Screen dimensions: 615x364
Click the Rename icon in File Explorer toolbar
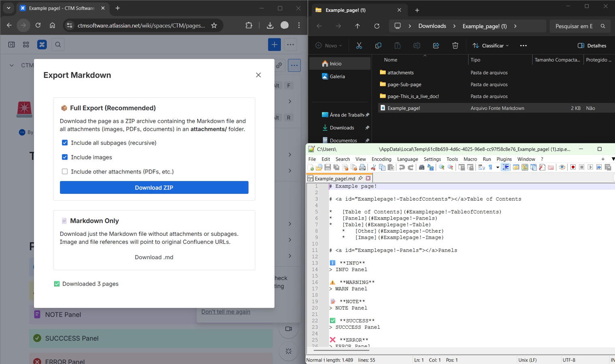pos(417,46)
